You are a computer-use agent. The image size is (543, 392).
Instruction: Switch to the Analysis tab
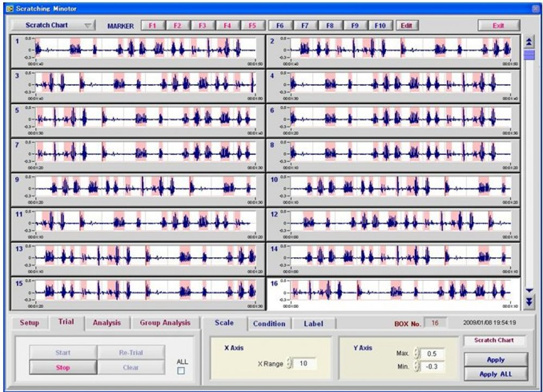click(x=106, y=323)
